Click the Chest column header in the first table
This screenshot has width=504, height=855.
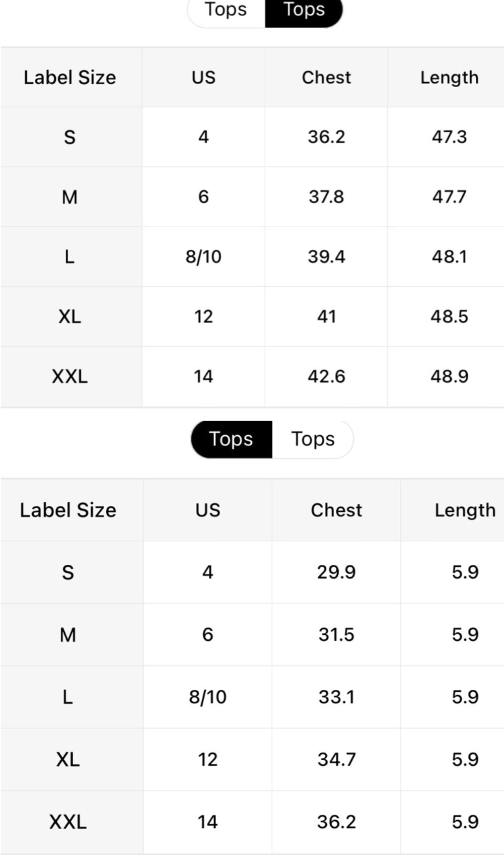(x=326, y=78)
